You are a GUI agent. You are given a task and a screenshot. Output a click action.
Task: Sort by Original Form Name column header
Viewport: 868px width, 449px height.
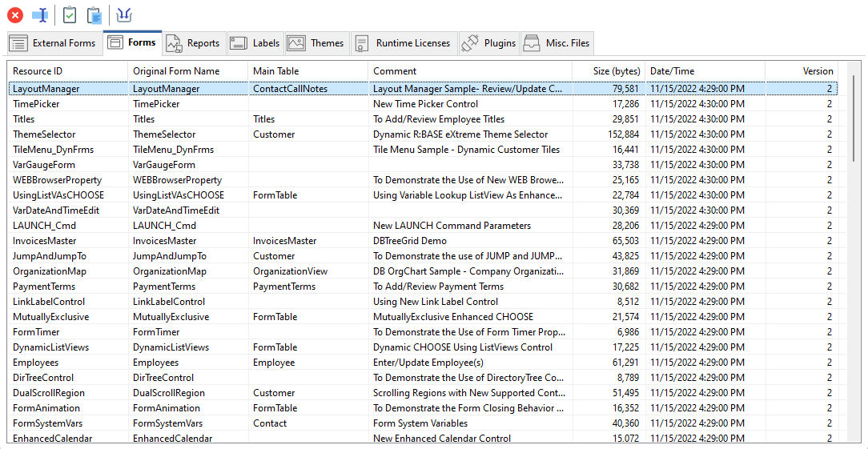[187, 71]
